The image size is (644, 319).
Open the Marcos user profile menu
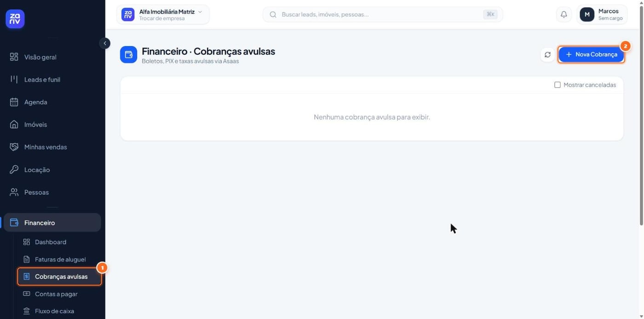pos(602,14)
